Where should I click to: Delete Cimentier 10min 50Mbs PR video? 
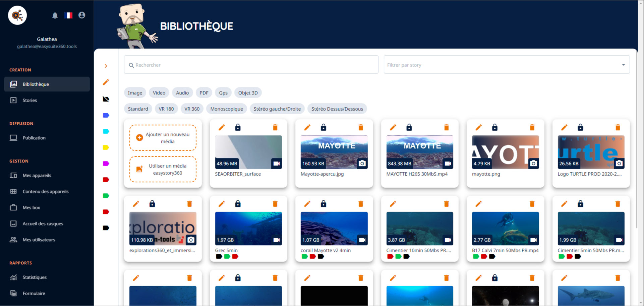[447, 204]
